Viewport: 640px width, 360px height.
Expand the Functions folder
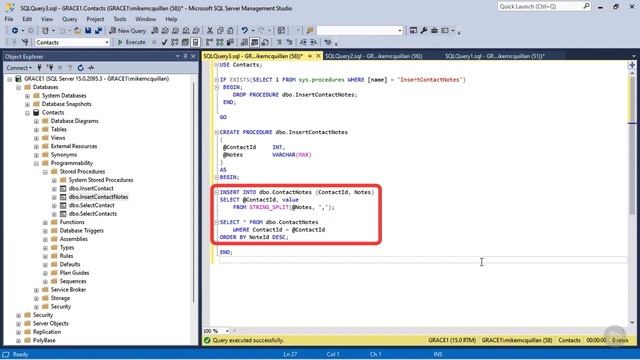[x=45, y=222]
